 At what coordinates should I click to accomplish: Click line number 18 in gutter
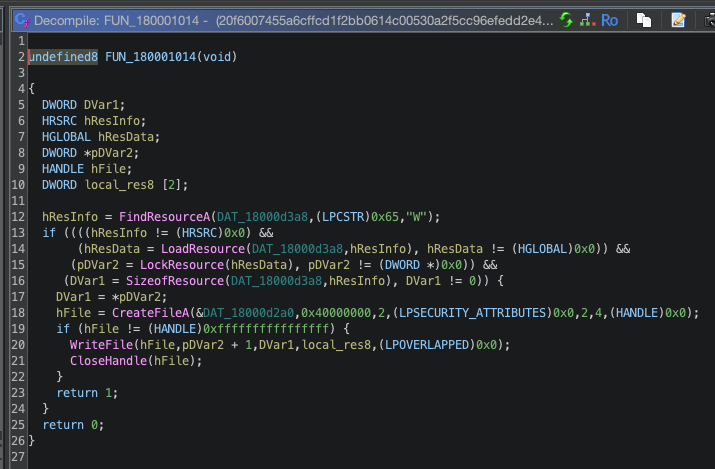[x=18, y=313]
